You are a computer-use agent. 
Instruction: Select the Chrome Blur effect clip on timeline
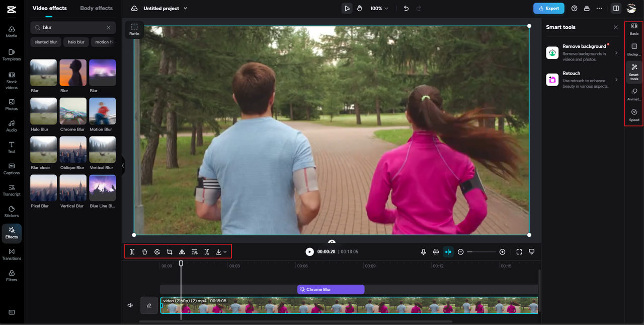click(x=331, y=290)
